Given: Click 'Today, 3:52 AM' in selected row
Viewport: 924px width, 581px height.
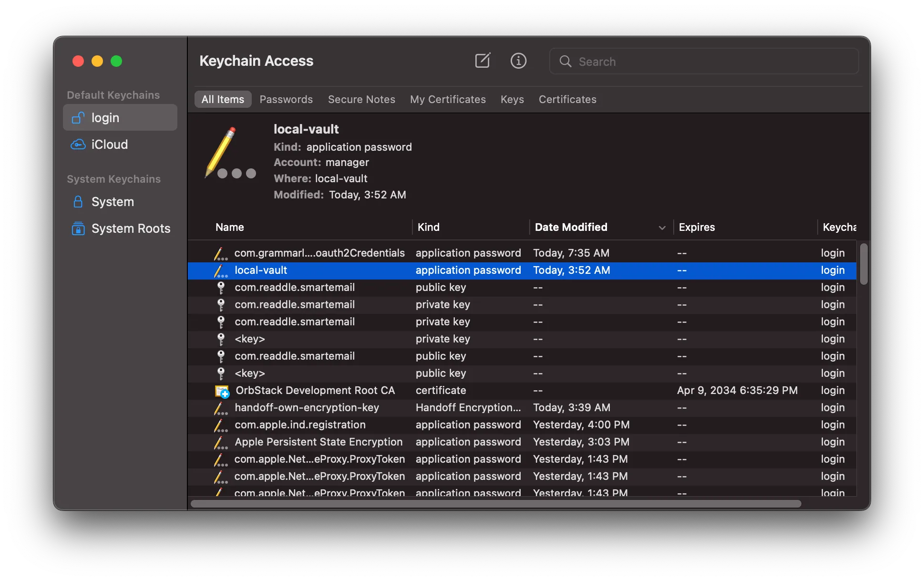Looking at the screenshot, I should pos(572,270).
